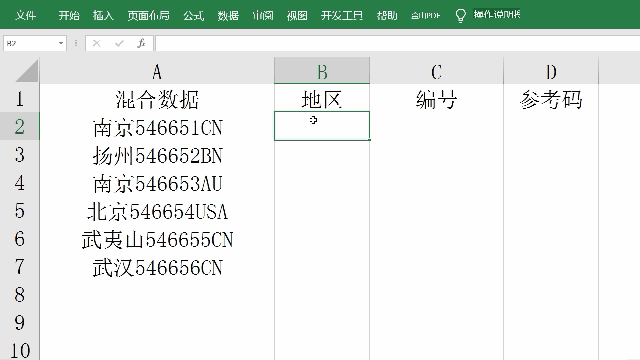
Task: Click the 操作说明搜索 search box
Action: click(x=497, y=15)
